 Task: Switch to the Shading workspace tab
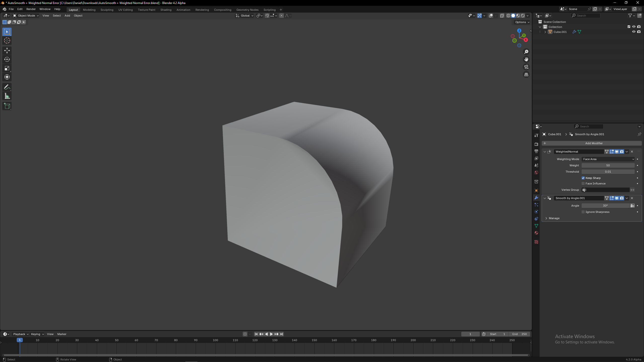click(x=166, y=10)
